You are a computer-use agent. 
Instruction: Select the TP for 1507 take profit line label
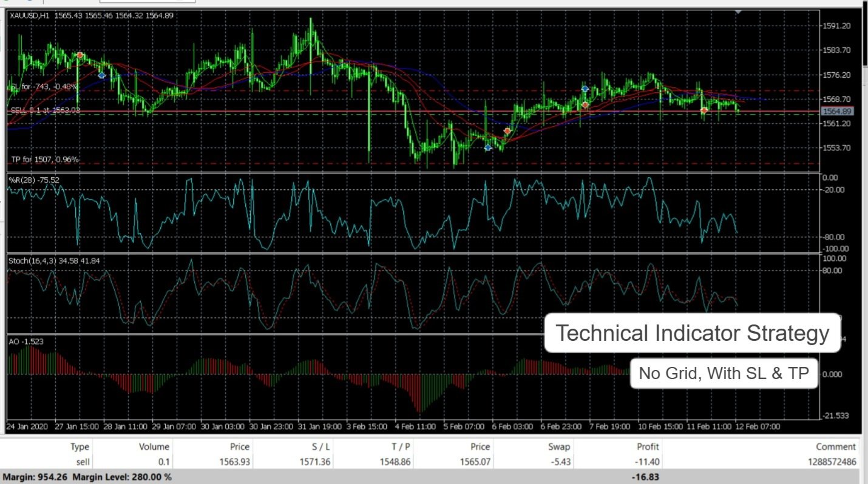[x=45, y=160]
